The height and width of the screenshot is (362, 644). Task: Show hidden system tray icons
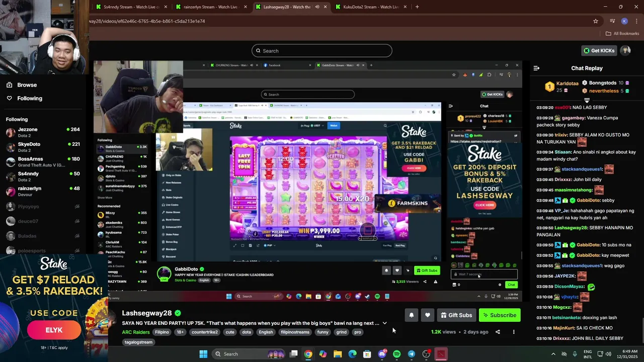553,354
